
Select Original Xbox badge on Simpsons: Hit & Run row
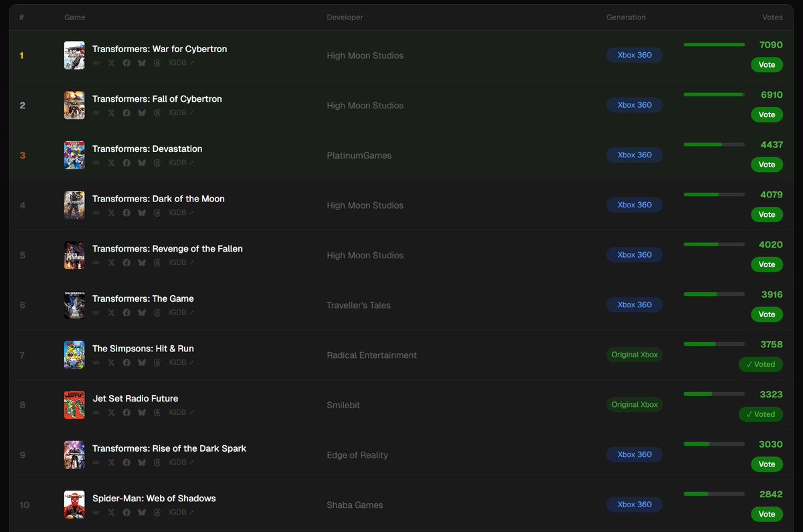(x=634, y=355)
